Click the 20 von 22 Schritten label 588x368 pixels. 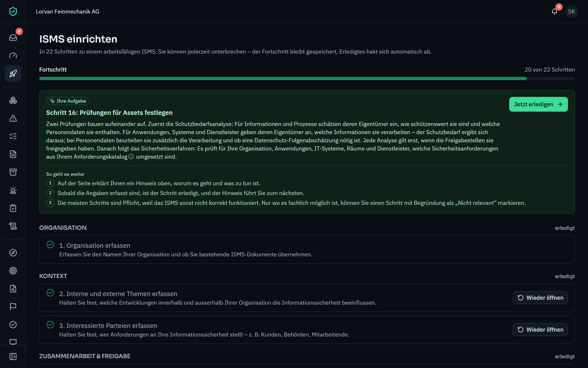coord(550,70)
